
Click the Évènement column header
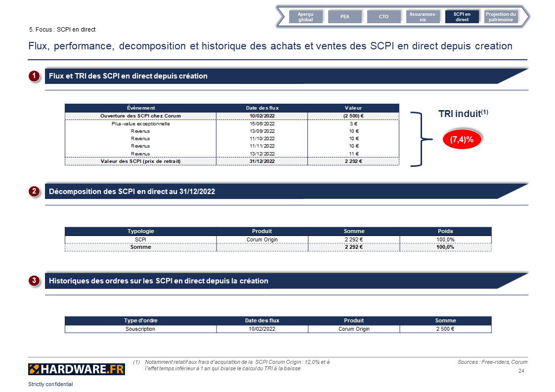pos(140,108)
